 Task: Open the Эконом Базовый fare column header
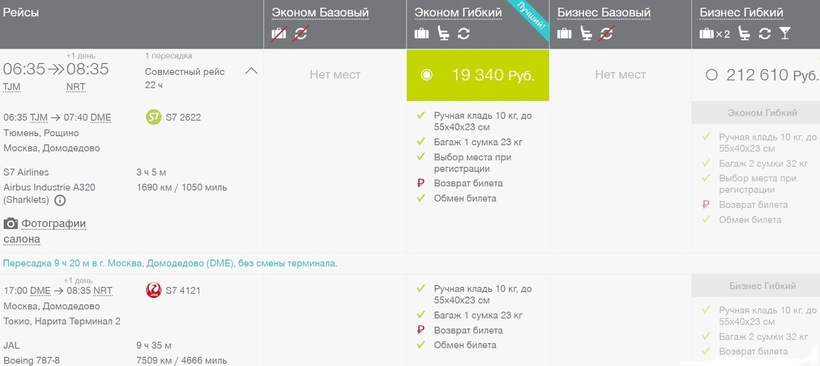320,13
